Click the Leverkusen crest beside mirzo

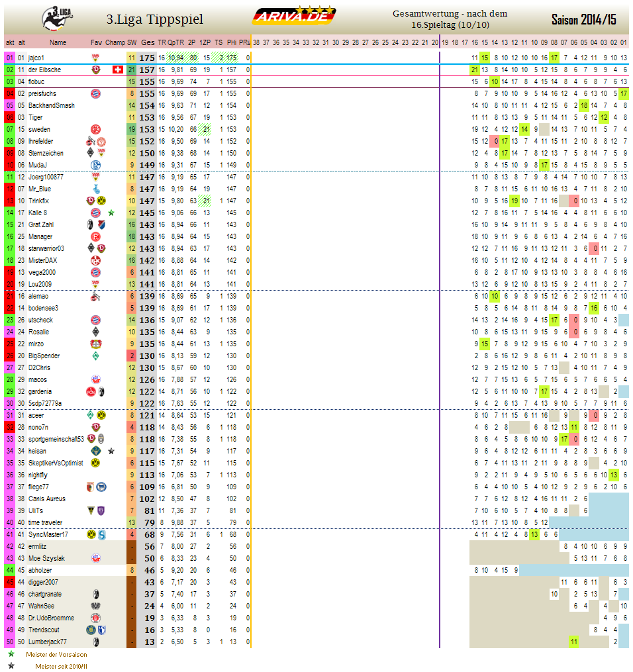click(95, 344)
